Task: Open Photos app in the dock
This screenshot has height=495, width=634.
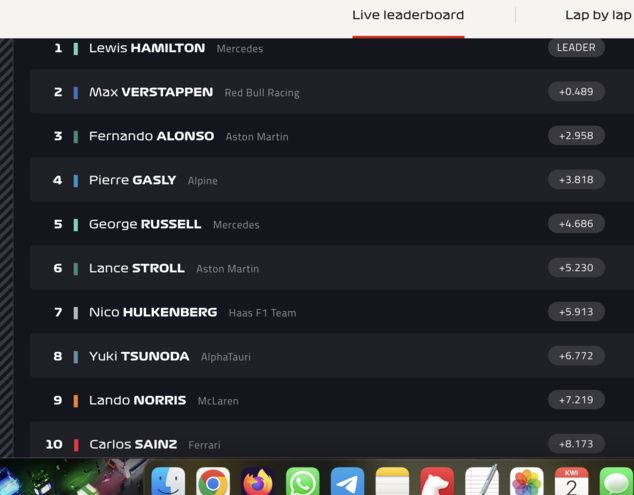Action: 527,481
